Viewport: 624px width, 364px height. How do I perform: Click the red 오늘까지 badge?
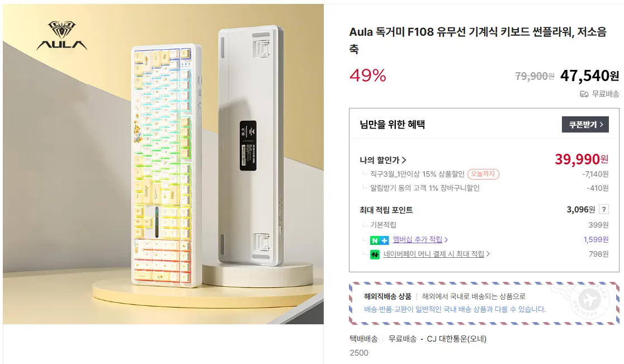[x=483, y=174]
